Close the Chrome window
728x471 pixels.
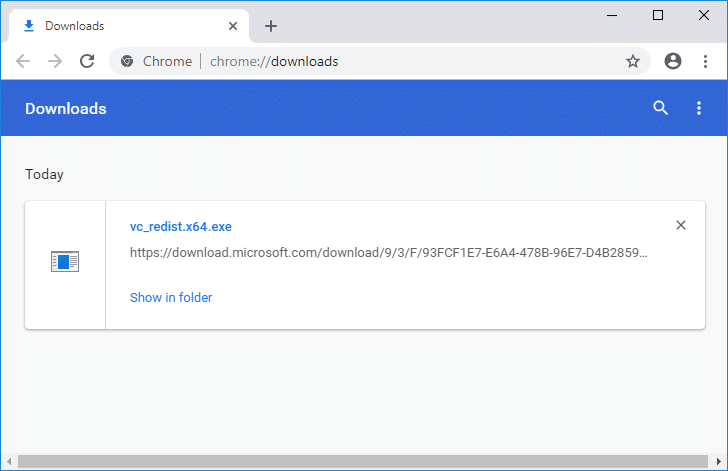703,15
